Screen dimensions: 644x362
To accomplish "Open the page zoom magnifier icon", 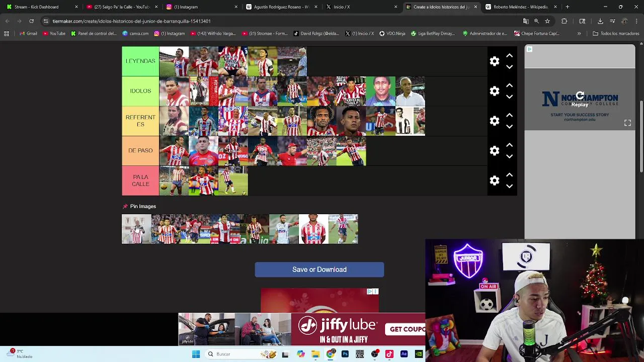I will pos(536,21).
